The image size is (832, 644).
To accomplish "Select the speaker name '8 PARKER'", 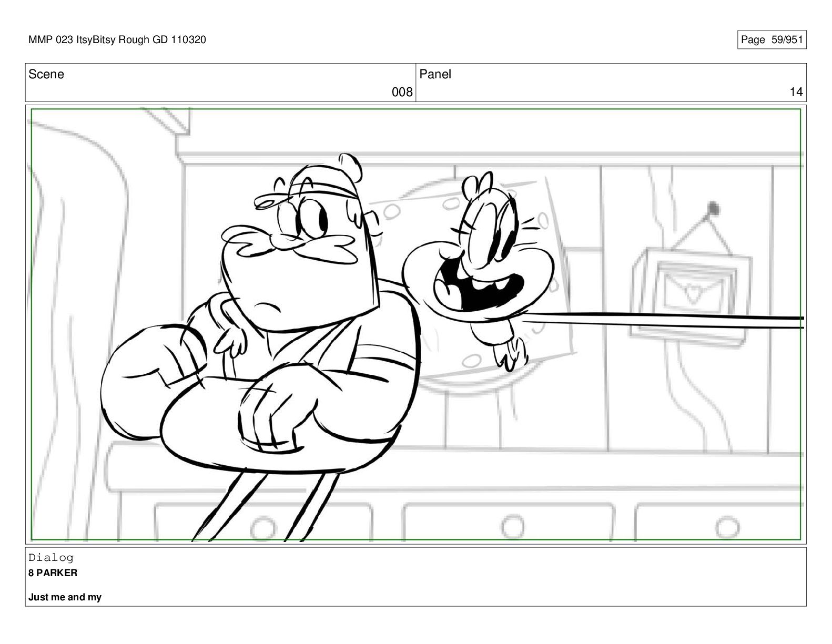I will tap(53, 573).
